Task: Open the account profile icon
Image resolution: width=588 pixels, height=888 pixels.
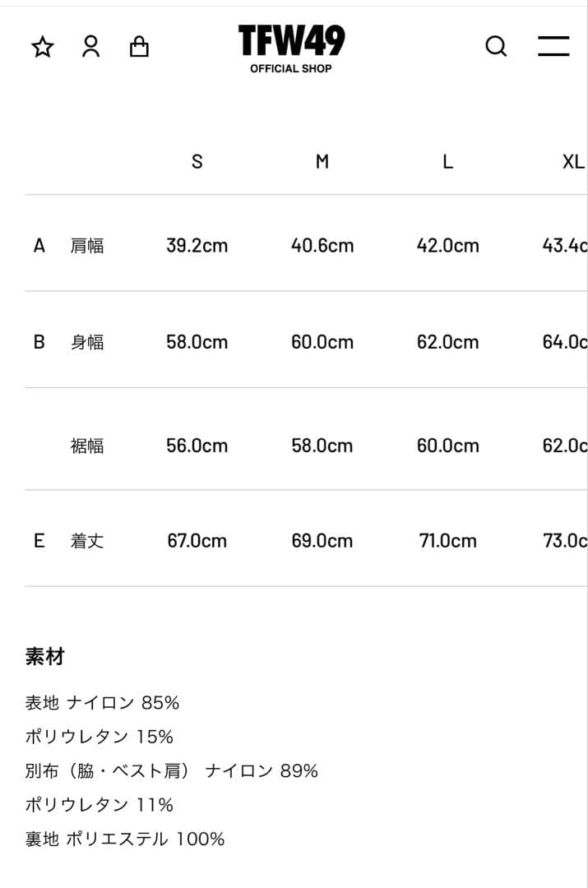Action: point(90,47)
